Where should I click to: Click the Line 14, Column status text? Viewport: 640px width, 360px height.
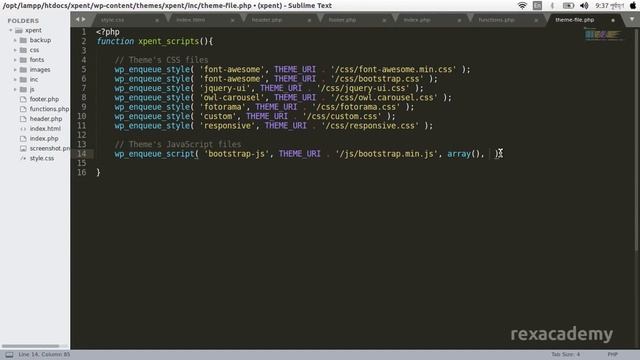[x=44, y=354]
